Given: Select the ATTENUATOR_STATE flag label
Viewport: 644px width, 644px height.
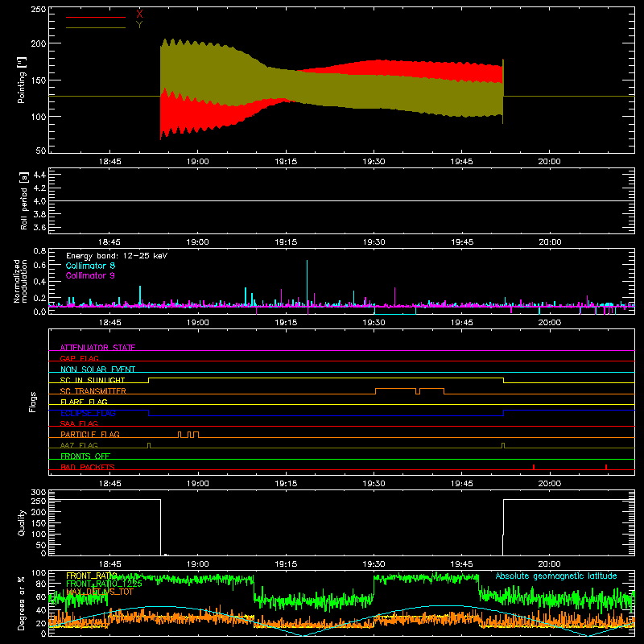Looking at the screenshot, I should pos(97,348).
